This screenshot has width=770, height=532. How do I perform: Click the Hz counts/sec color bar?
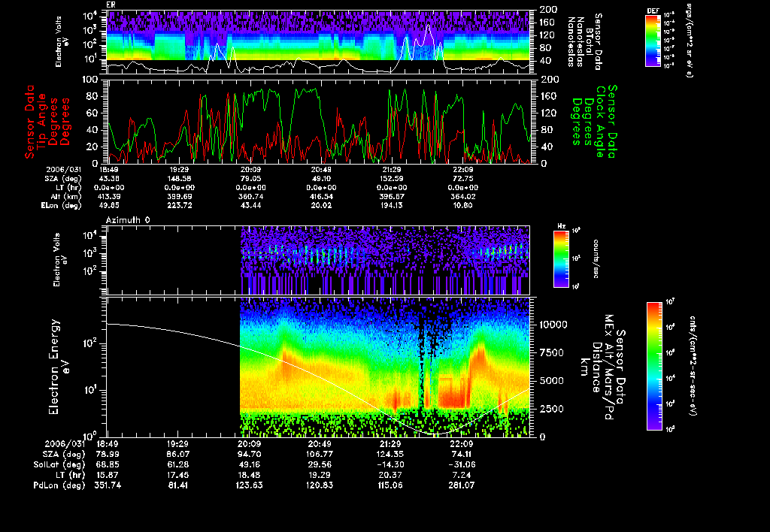point(561,259)
